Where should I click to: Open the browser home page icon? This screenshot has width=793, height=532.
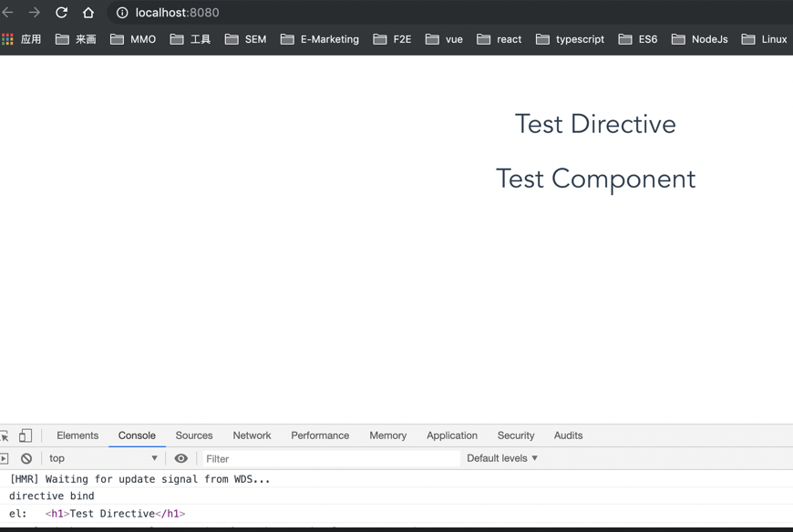point(88,13)
